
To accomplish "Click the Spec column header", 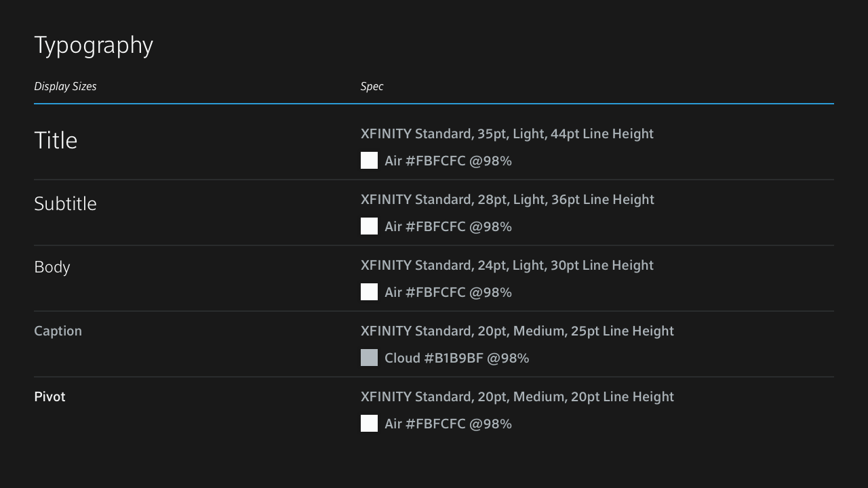I will tap(372, 86).
